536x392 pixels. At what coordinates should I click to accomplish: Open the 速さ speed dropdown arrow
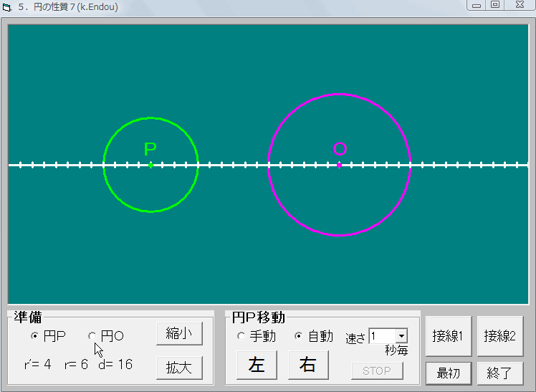pos(402,336)
